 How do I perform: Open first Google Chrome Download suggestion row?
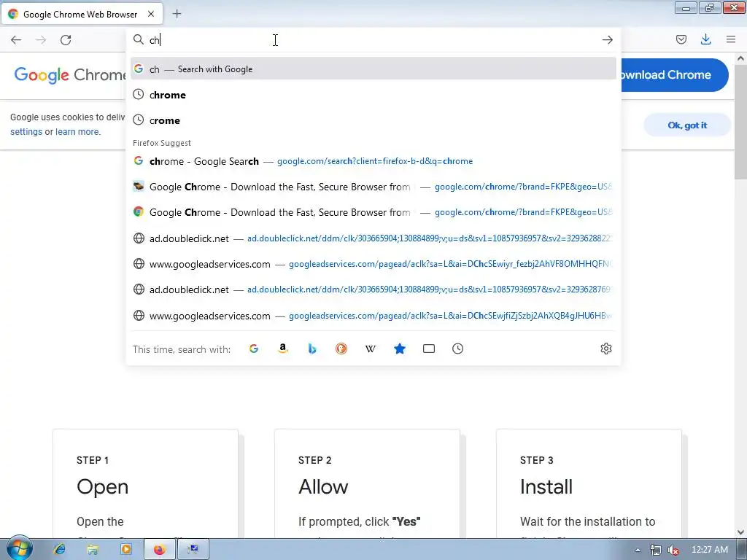(x=373, y=187)
